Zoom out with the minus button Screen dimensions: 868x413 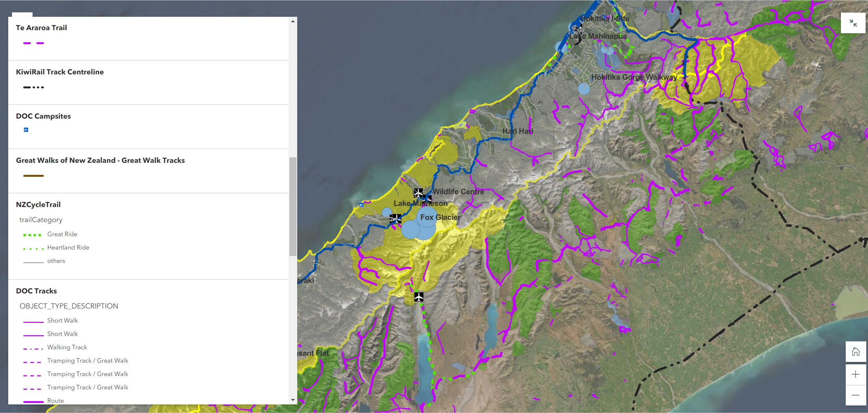click(856, 395)
